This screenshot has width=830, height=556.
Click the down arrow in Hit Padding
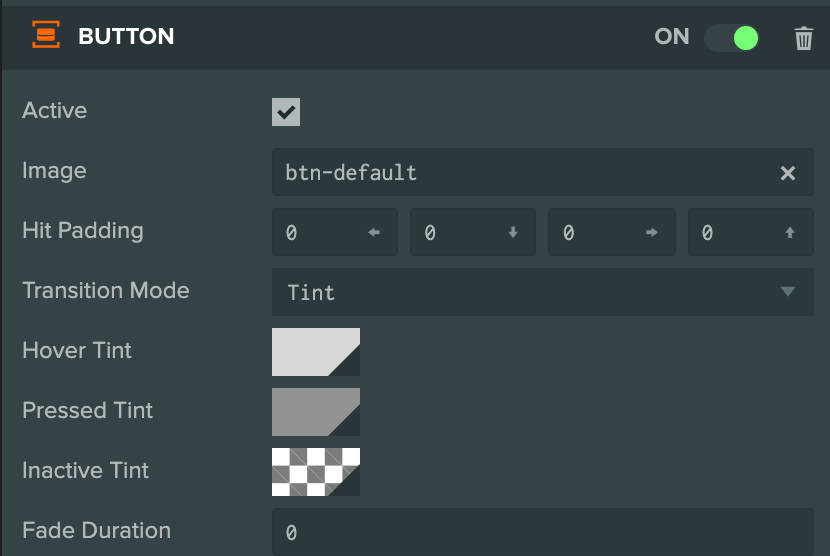click(x=512, y=232)
